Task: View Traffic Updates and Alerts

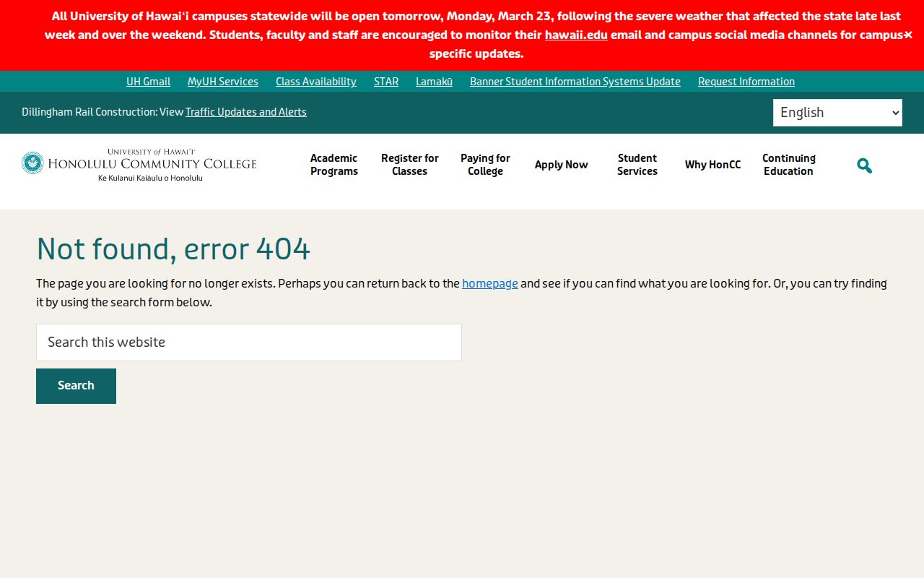Action: [245, 112]
